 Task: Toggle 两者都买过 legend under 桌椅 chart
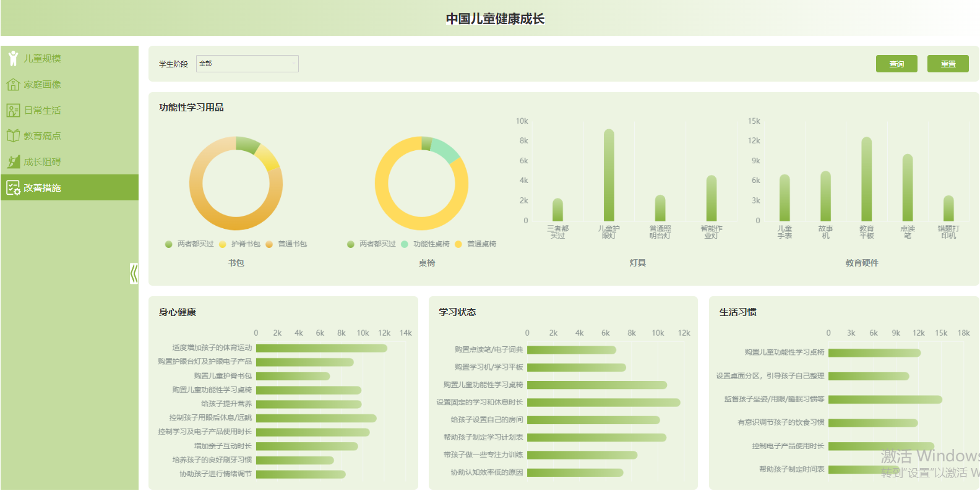(371, 244)
